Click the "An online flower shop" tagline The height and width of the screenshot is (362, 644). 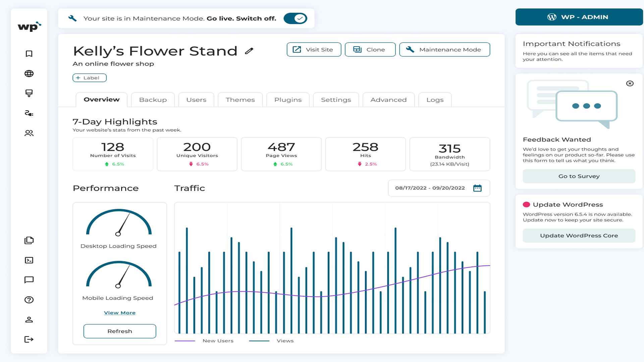[x=113, y=64]
